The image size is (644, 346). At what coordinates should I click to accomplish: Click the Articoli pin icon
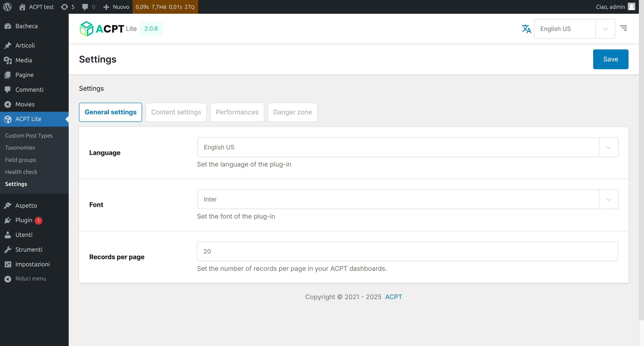[8, 45]
